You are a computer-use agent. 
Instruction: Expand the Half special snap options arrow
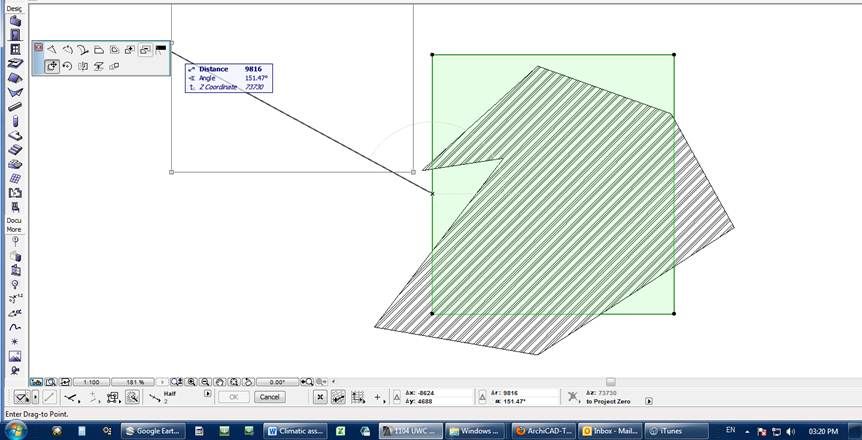pyautogui.click(x=208, y=394)
